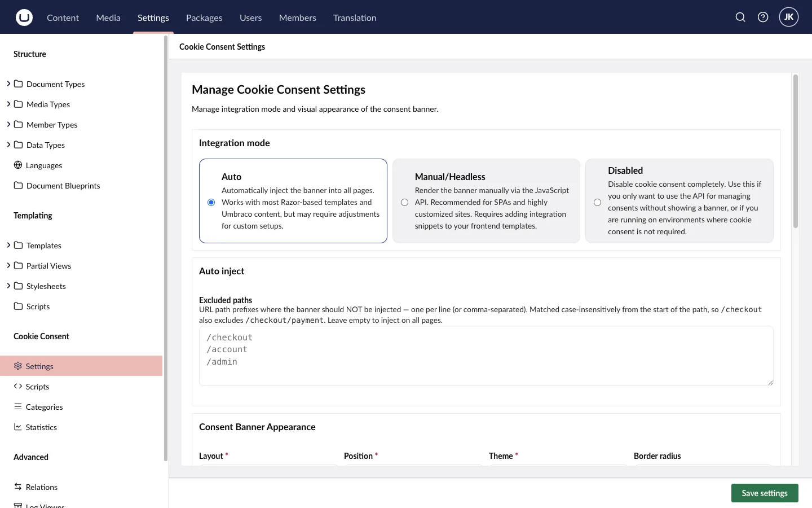Select the Manual/Headless radio button
Image resolution: width=812 pixels, height=508 pixels.
tap(405, 203)
